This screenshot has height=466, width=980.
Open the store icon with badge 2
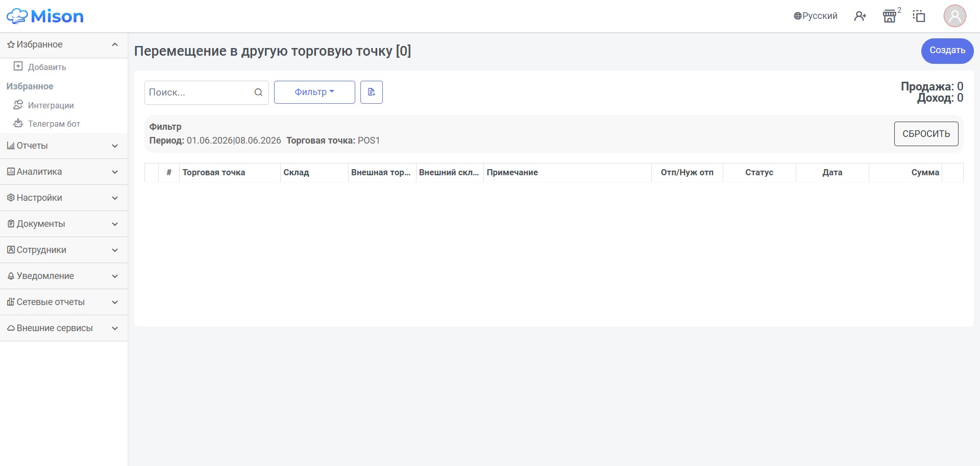(890, 16)
